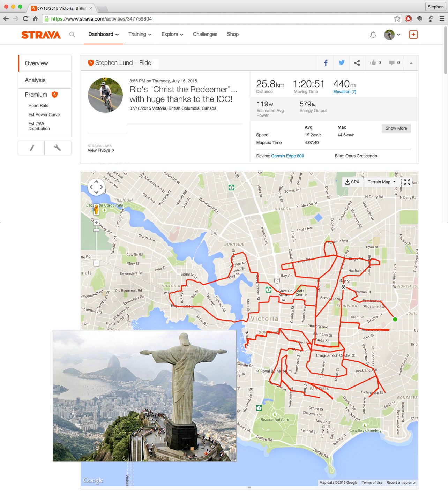Open the Garmin Edge 800 device link

click(x=288, y=156)
